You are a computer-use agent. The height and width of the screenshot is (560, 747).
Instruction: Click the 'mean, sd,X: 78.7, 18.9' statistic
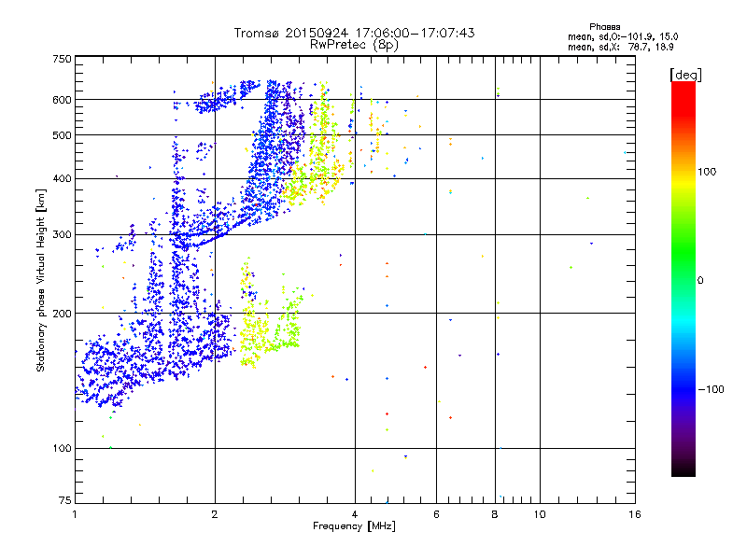tap(621, 47)
